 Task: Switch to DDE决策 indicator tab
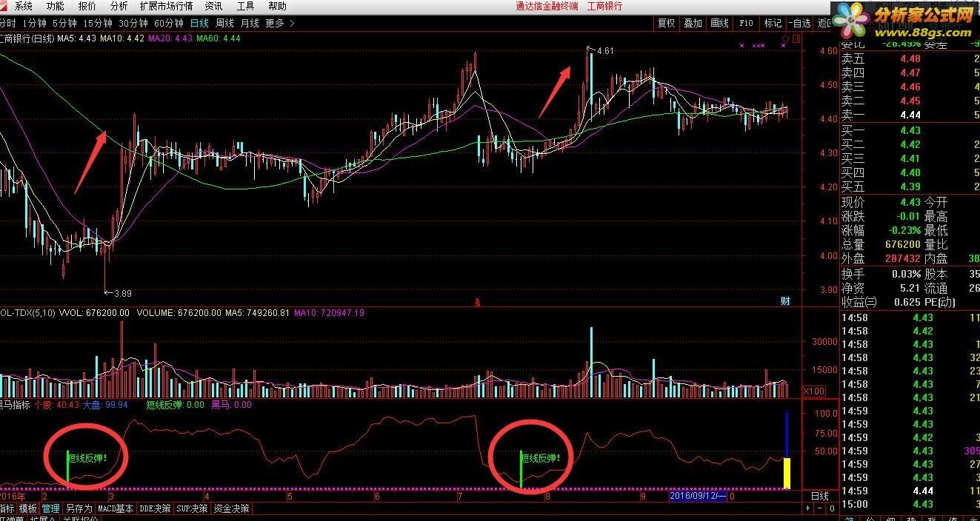(x=155, y=508)
